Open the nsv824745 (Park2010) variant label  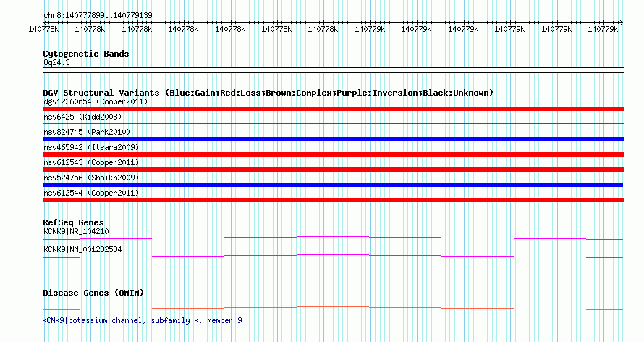[x=87, y=132]
